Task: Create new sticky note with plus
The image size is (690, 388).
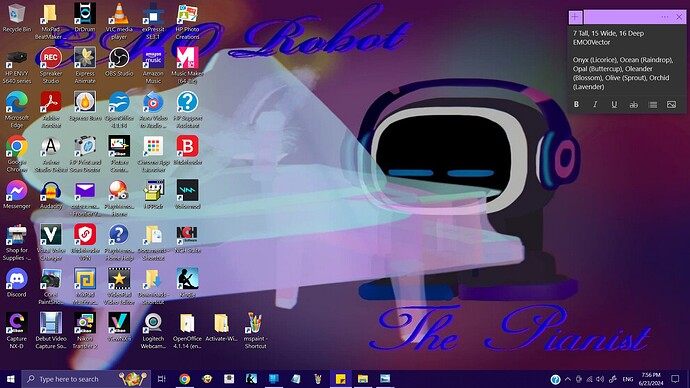Action: (x=575, y=17)
